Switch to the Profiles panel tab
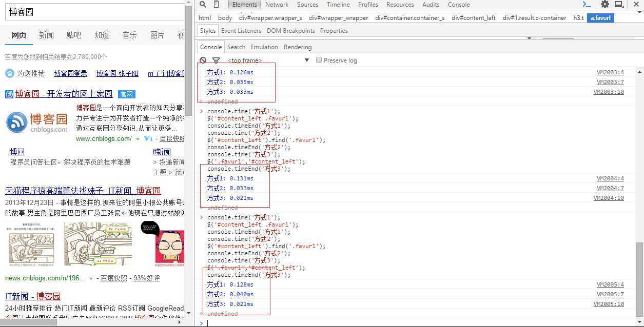This screenshot has width=644, height=327. point(368,5)
